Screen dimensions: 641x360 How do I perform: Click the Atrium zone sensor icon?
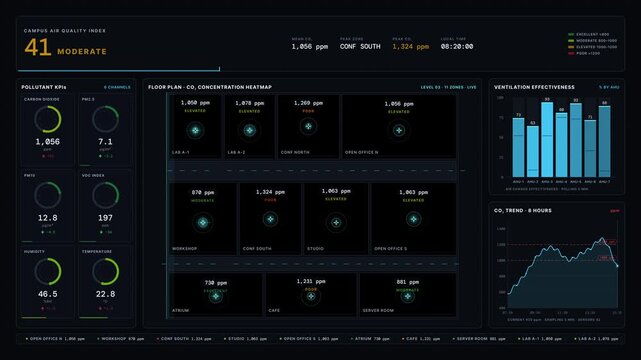point(215,296)
